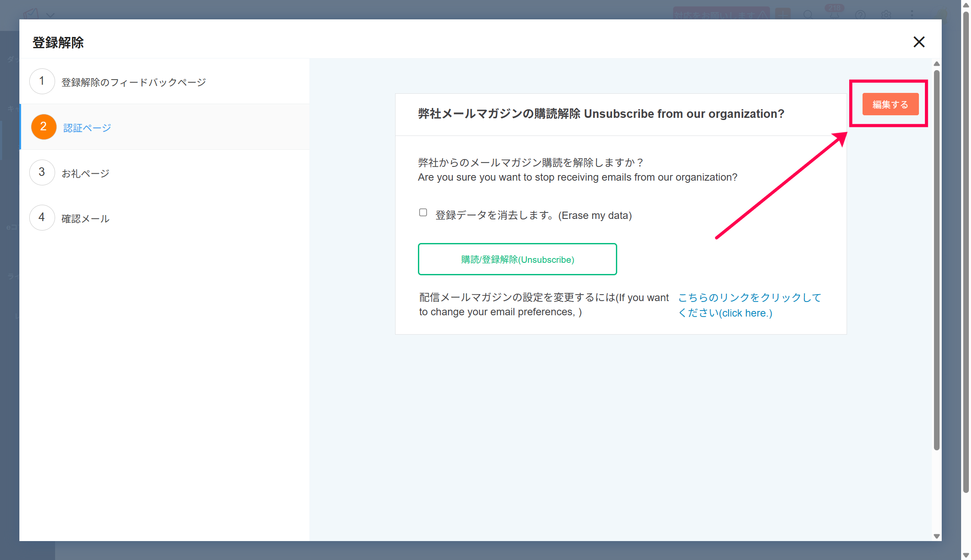Click the dialog scrollbar down arrow
This screenshot has width=971, height=560.
(937, 536)
